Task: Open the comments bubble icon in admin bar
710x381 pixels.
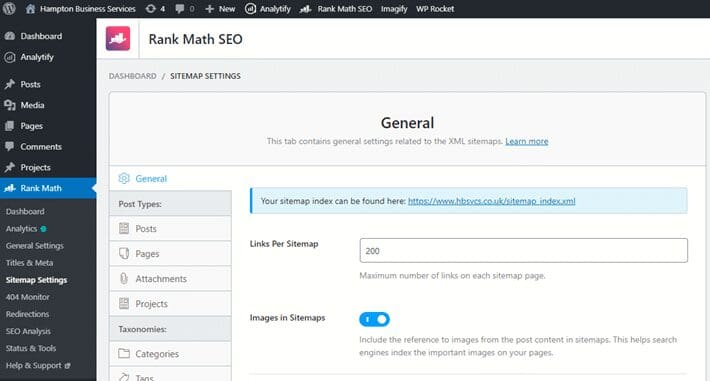Action: 180,9
